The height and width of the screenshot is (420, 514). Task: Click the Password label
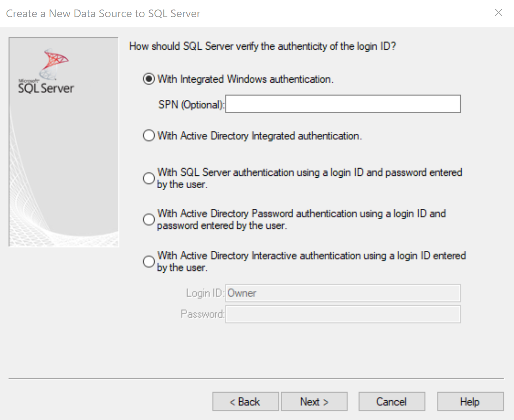pyautogui.click(x=202, y=314)
